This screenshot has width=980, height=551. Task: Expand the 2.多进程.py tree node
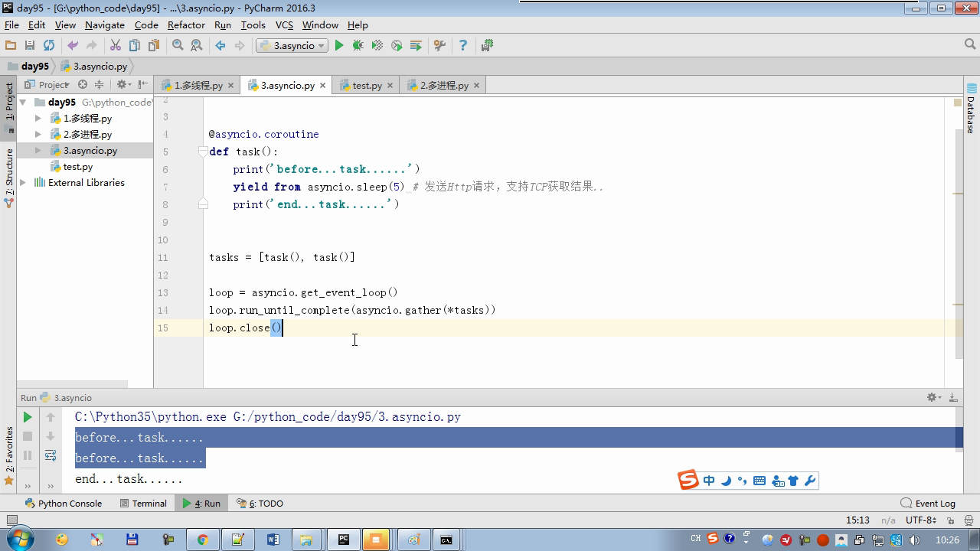[x=38, y=135]
